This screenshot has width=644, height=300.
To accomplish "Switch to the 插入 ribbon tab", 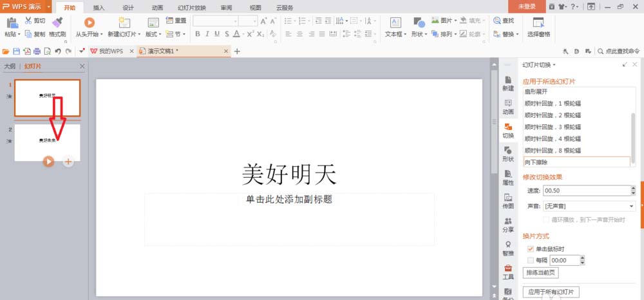I will coord(99,8).
